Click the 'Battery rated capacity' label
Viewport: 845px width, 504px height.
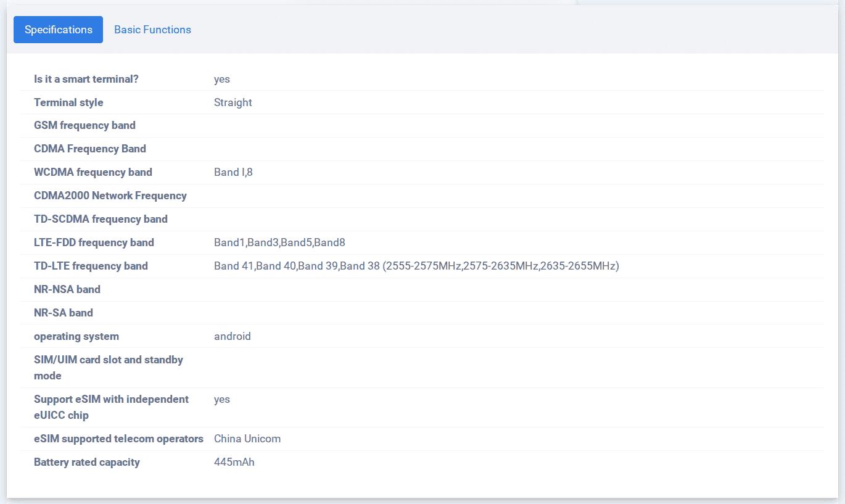tap(86, 462)
